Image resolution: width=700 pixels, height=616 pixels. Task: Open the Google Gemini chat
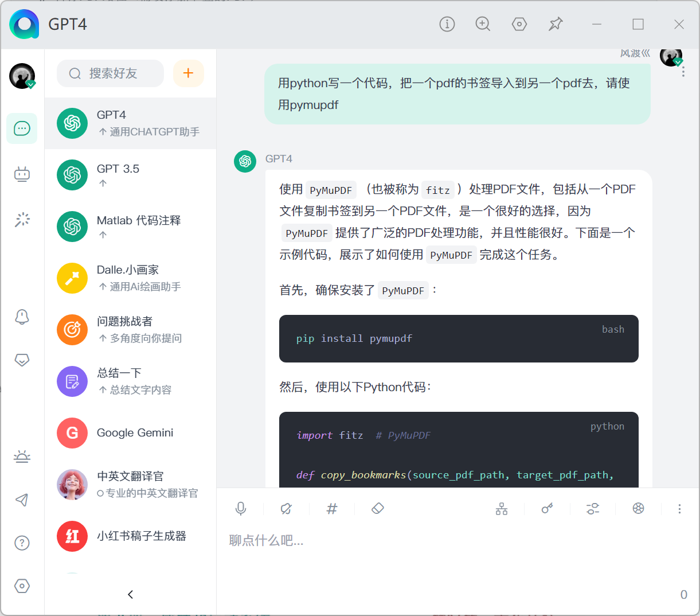(130, 433)
